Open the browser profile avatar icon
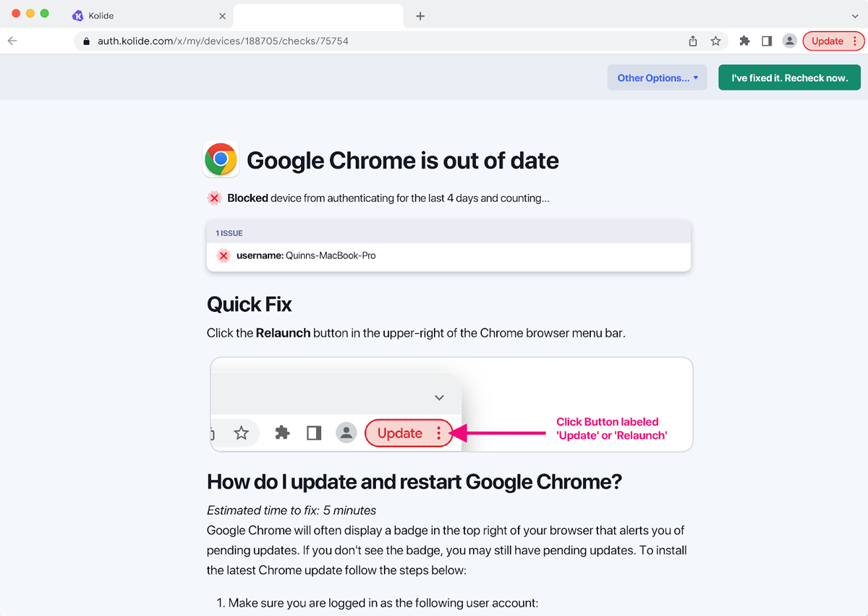 pos(789,41)
